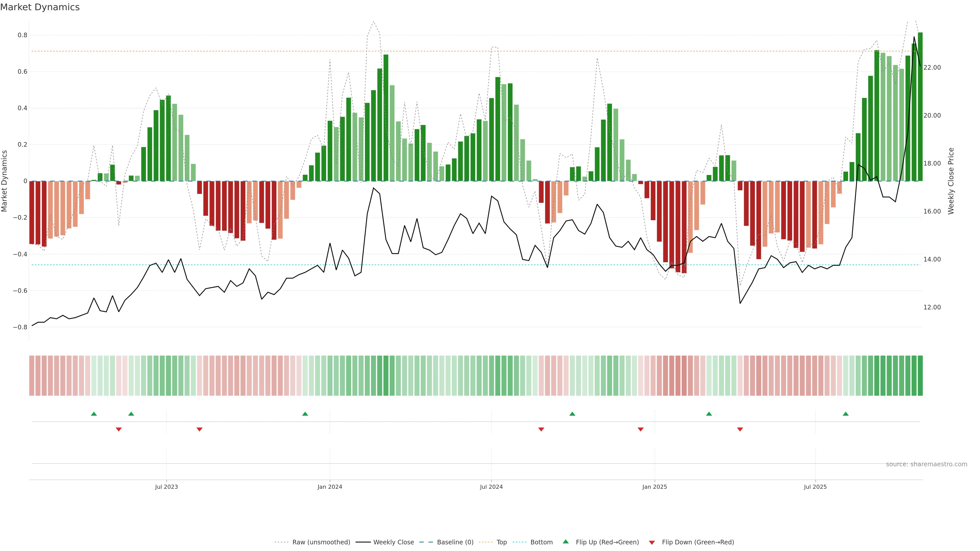This screenshot has height=551, width=980.
Task: Click the green flip-up marker just before Jan 2024
Action: point(305,414)
